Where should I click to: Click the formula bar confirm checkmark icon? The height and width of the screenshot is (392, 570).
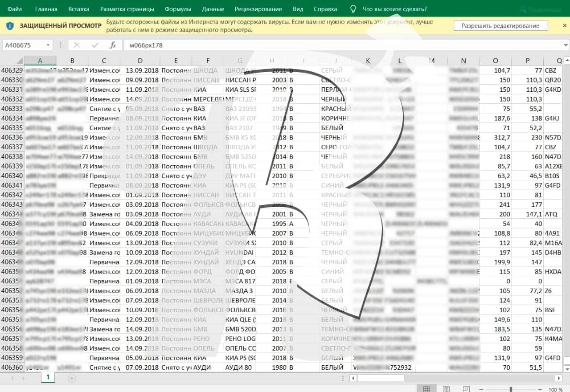point(95,45)
